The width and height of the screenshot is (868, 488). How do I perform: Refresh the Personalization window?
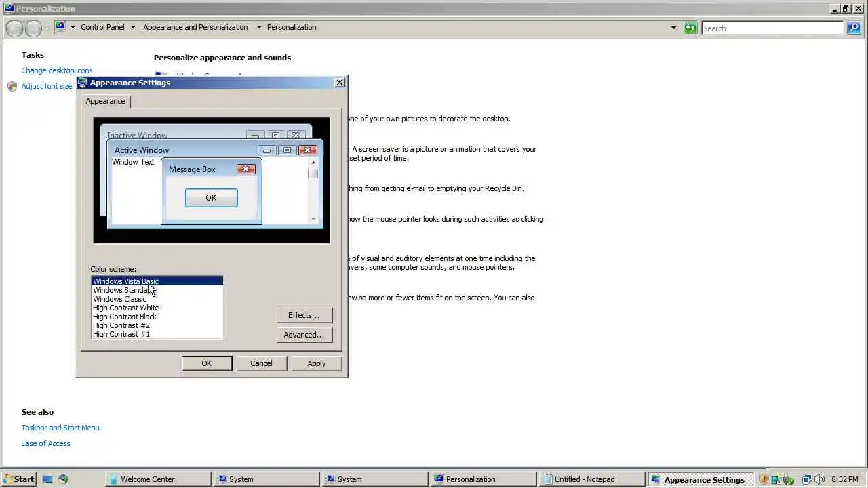tap(690, 28)
